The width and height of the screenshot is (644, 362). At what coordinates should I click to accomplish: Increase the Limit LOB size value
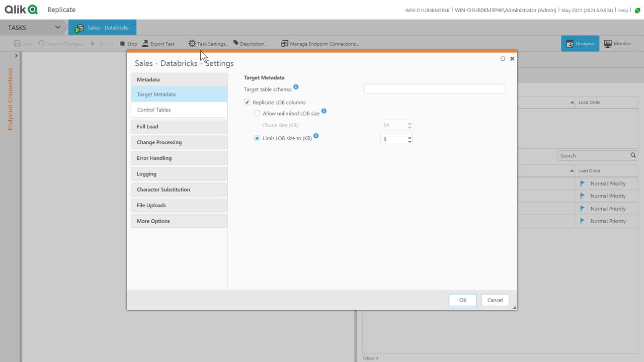coord(410,137)
